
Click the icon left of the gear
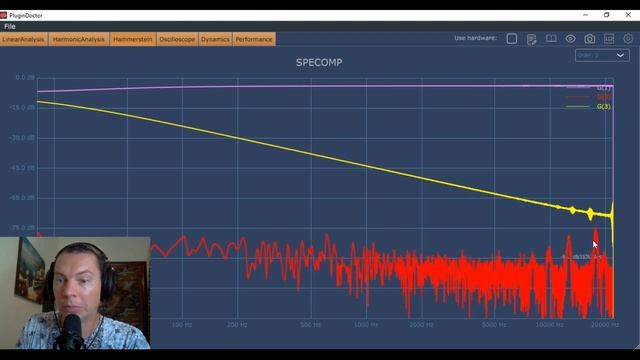(x=609, y=39)
